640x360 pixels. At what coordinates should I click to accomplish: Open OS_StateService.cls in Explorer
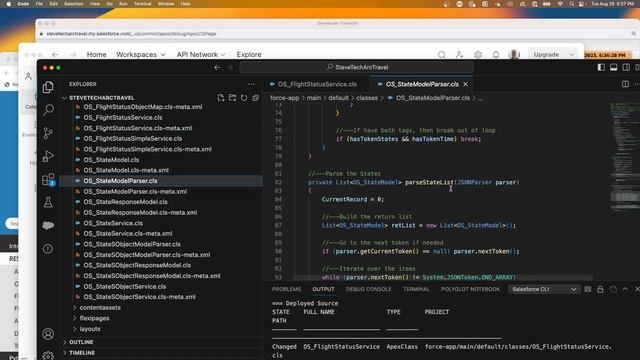(x=113, y=223)
